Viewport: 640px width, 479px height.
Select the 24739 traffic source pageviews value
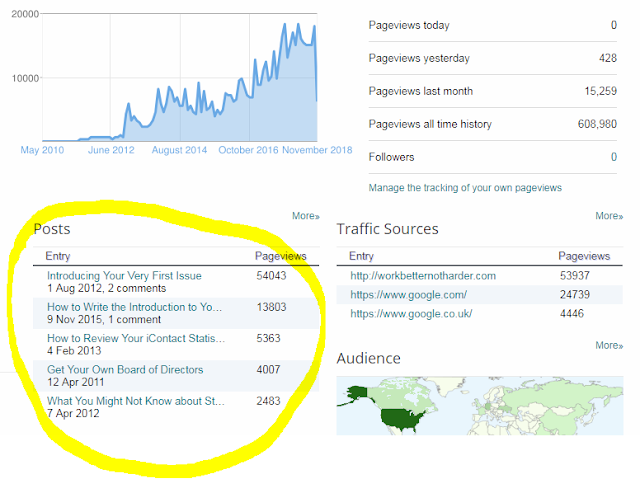coord(575,295)
